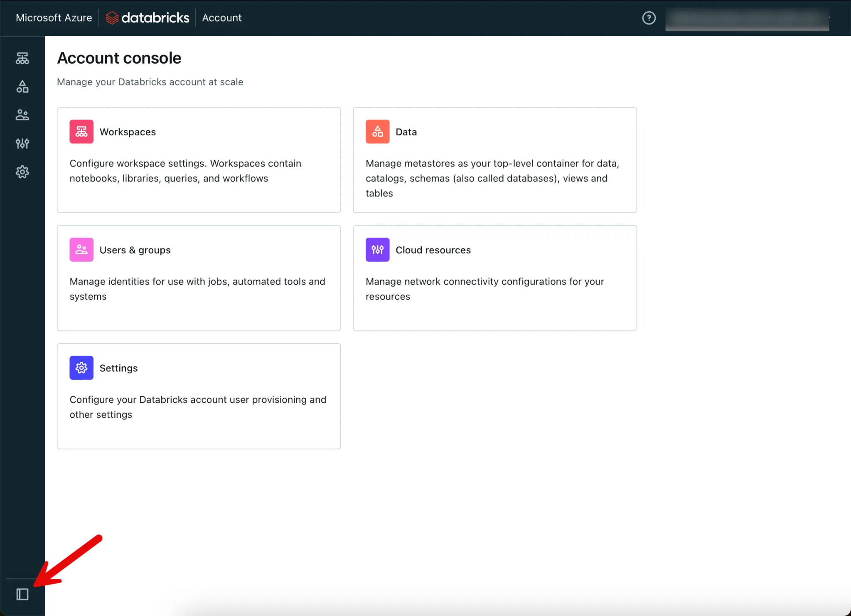Click the help question mark icon
Viewport: 851px width, 616px height.
click(x=649, y=18)
